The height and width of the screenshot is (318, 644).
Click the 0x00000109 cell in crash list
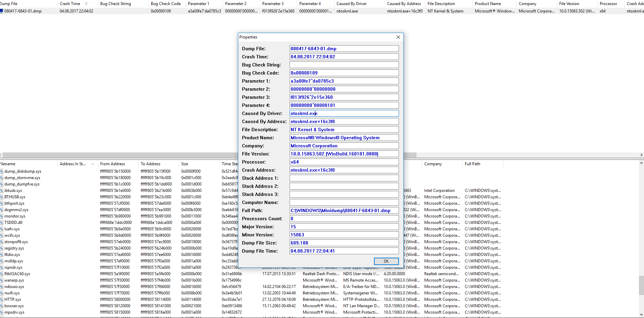point(161,11)
